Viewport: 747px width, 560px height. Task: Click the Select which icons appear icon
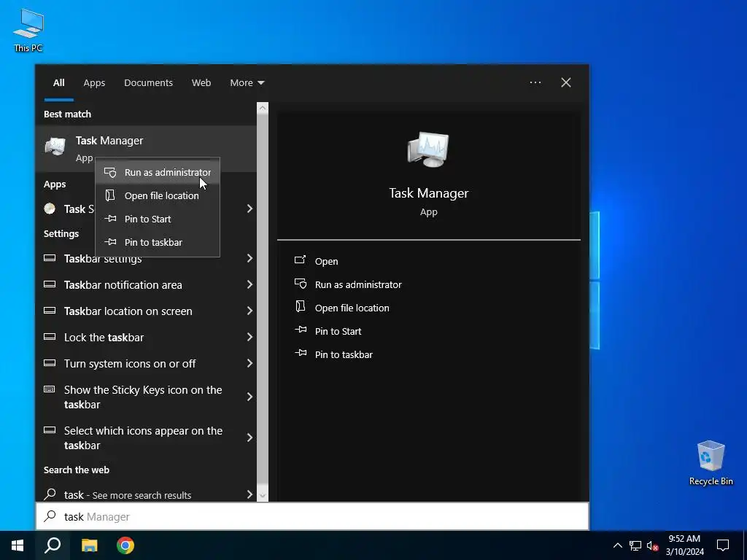click(x=50, y=430)
